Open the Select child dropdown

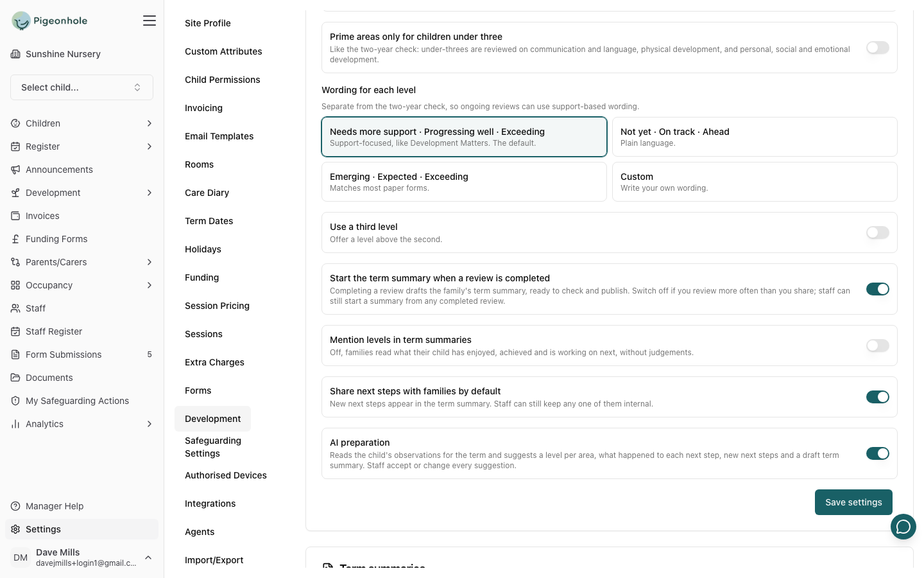coord(81,87)
